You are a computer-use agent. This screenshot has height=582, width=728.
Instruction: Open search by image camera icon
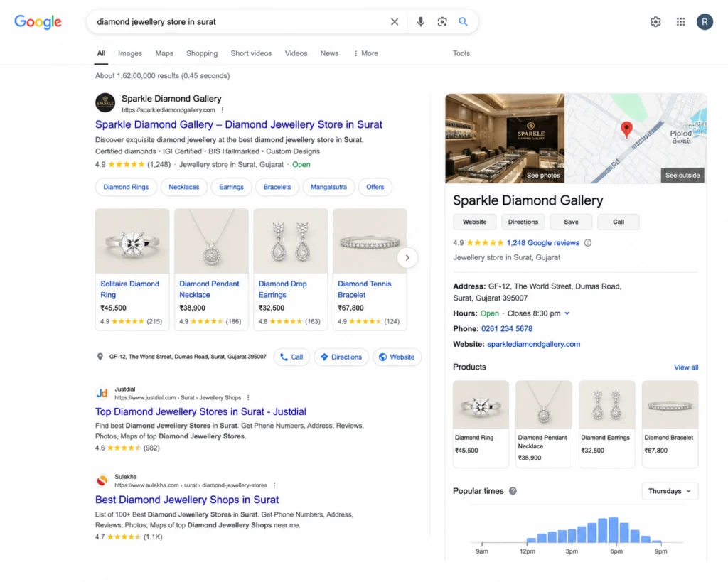[442, 22]
